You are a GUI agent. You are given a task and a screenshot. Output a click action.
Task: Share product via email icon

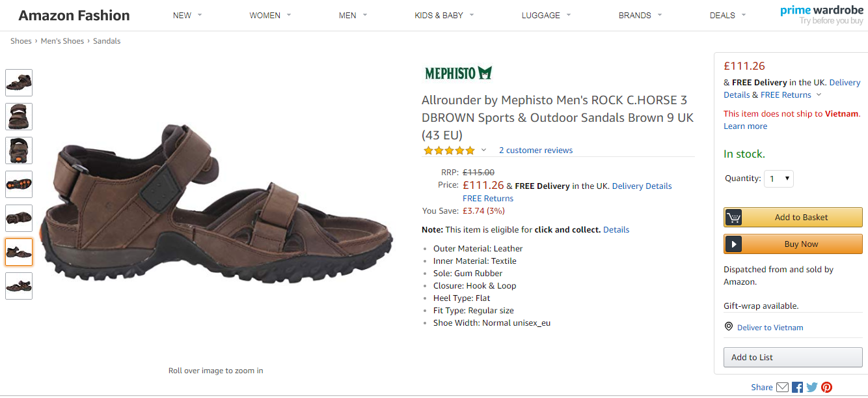point(782,387)
